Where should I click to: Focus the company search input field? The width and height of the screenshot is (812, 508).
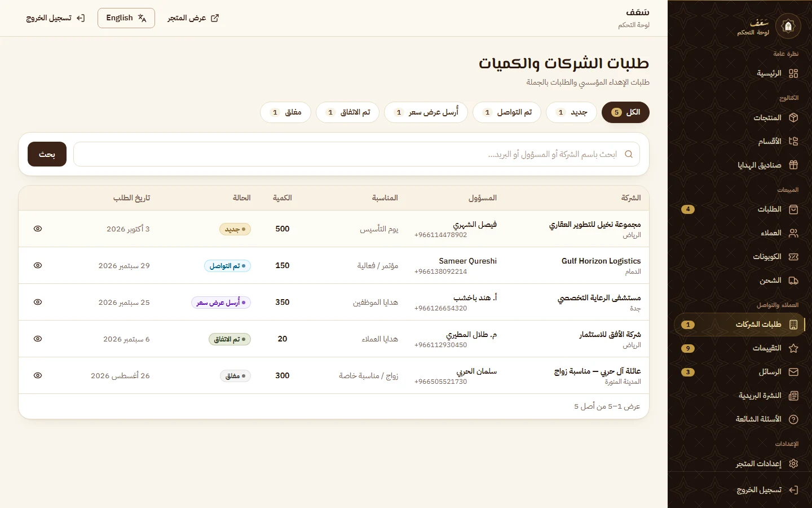[x=356, y=154]
